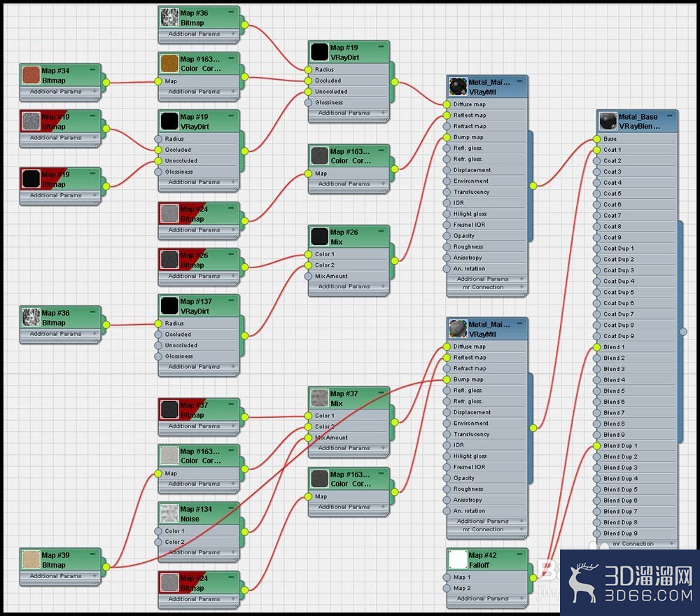
Task: Click the output socket of Map #137 VRayDirt
Action: pos(244,336)
